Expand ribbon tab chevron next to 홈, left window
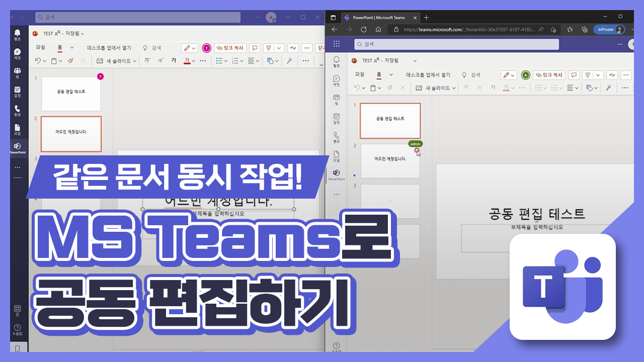The image size is (644, 362). (x=72, y=48)
